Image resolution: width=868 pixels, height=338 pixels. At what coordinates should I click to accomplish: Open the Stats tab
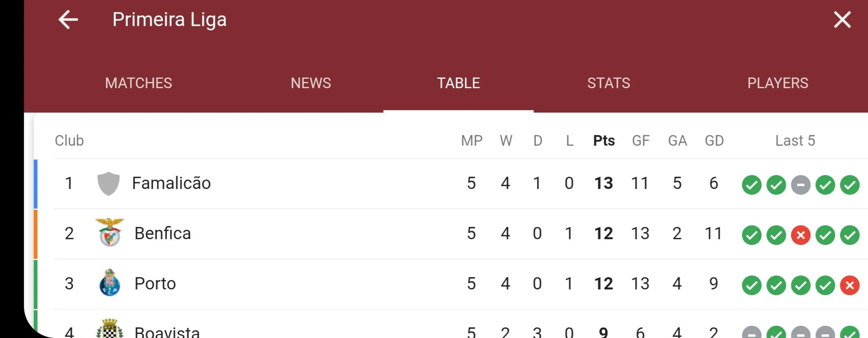point(609,83)
